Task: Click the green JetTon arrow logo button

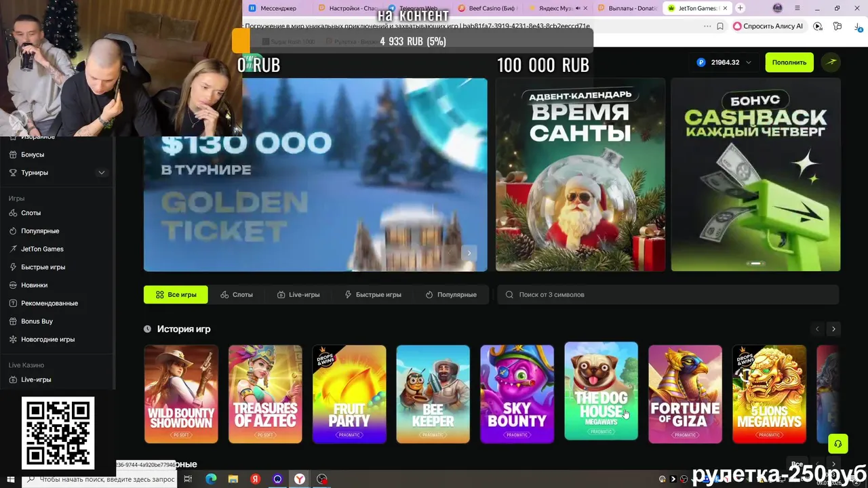Action: 831,62
